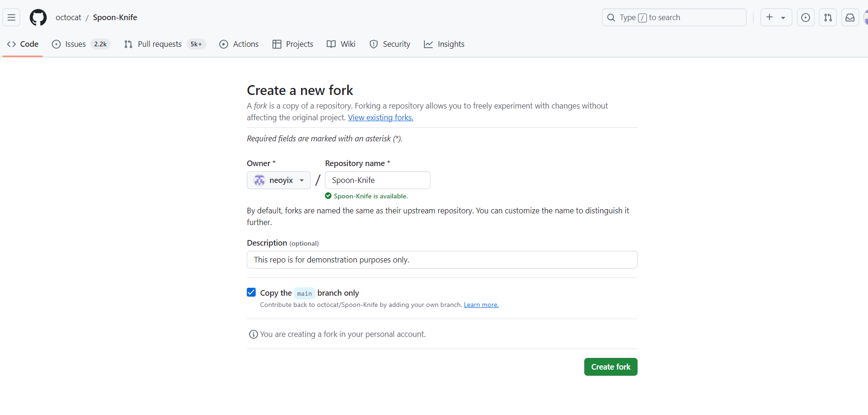Click the Type / to search box
Viewport: 868px width, 415px height.
tap(674, 17)
